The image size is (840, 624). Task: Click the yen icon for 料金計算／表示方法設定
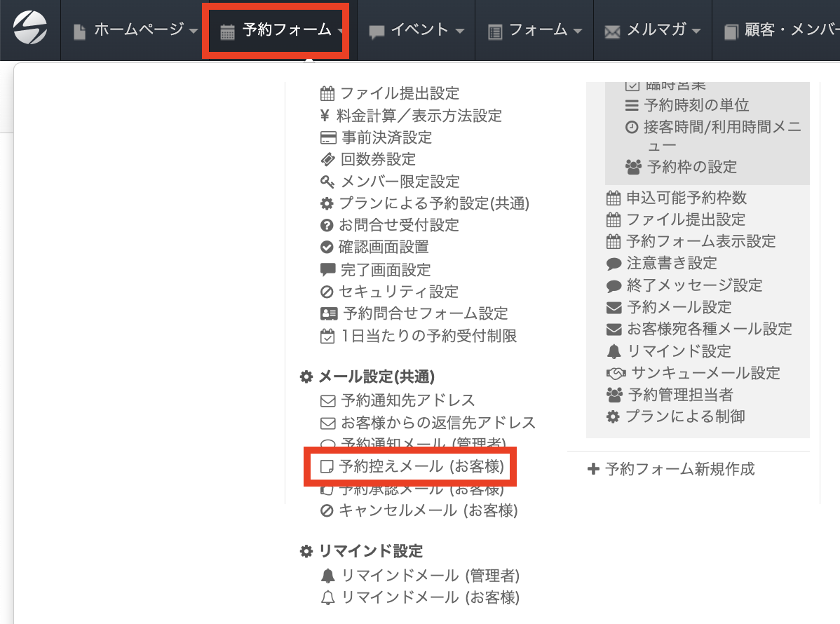(x=326, y=116)
